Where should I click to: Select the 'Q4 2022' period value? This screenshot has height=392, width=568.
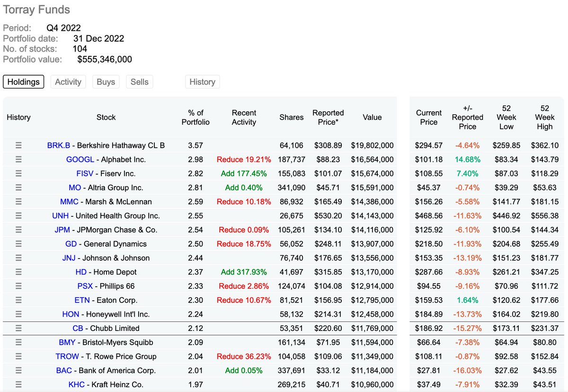pyautogui.click(x=63, y=28)
